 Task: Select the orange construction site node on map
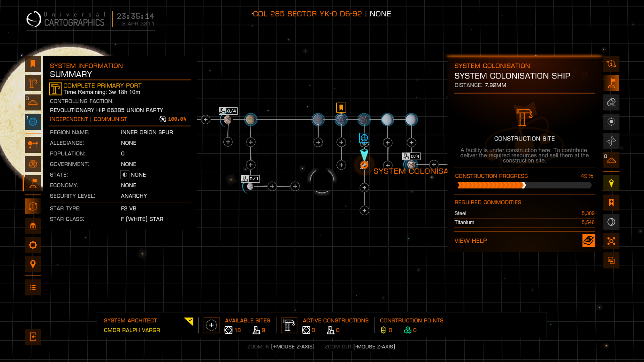click(364, 165)
